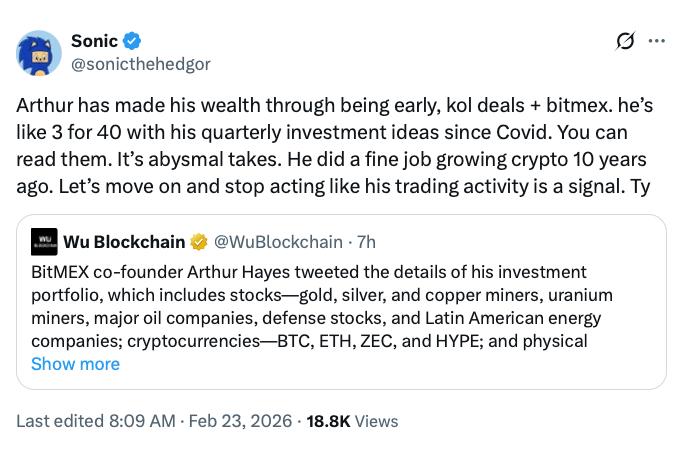Image resolution: width=682 pixels, height=451 pixels.
Task: Click the blue verified badge beside Sonic
Action: 132,41
